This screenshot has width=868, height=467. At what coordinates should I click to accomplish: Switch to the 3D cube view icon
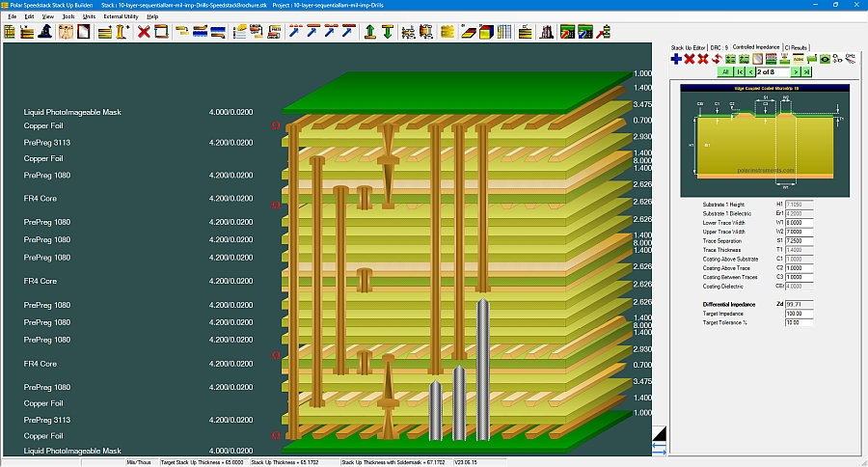tap(486, 32)
